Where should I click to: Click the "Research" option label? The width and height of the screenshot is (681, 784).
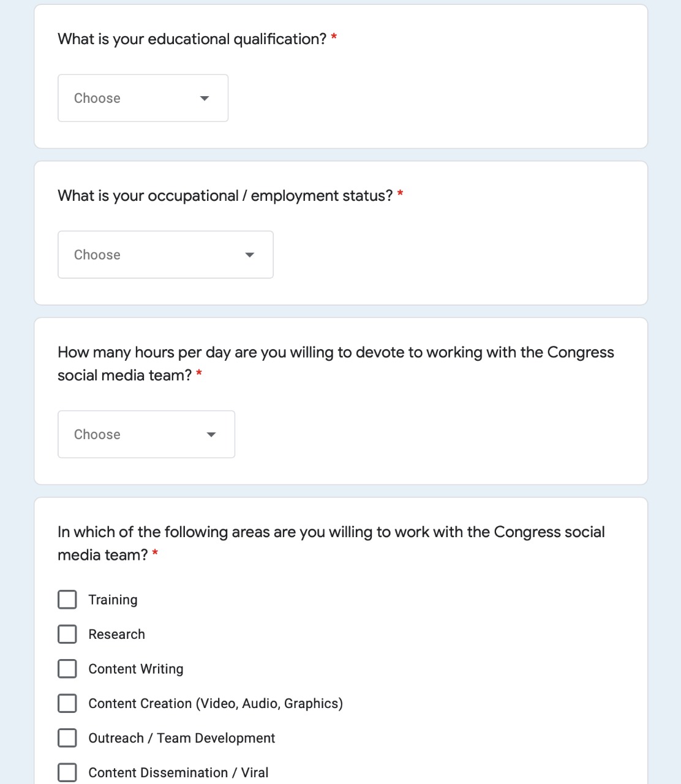coord(116,634)
